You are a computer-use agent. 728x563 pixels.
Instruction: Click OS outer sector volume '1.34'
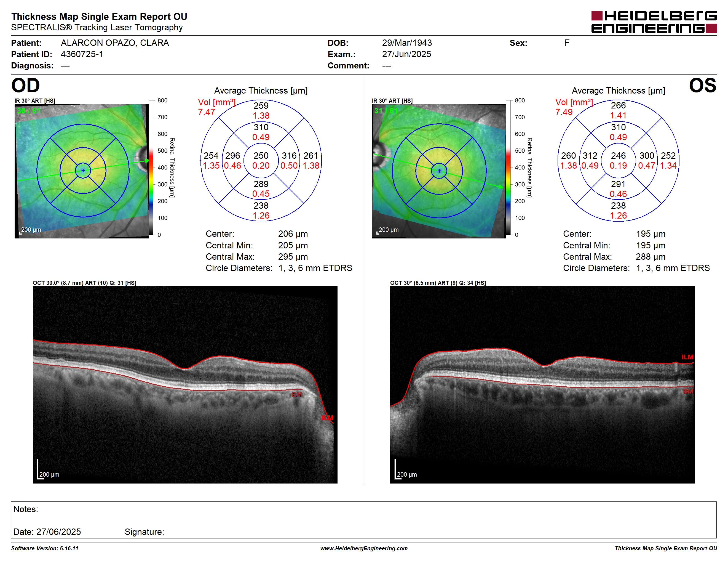click(x=668, y=166)
